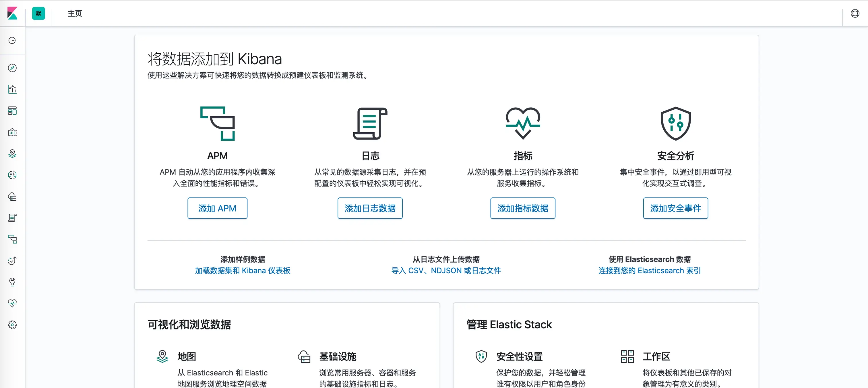Open the default space selector badge

click(x=38, y=13)
